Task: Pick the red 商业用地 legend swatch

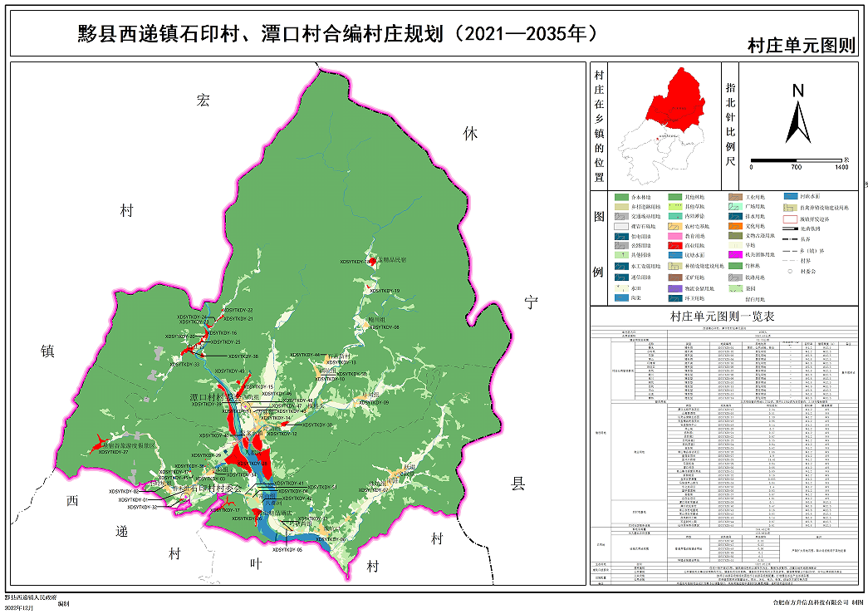Action: tap(676, 246)
